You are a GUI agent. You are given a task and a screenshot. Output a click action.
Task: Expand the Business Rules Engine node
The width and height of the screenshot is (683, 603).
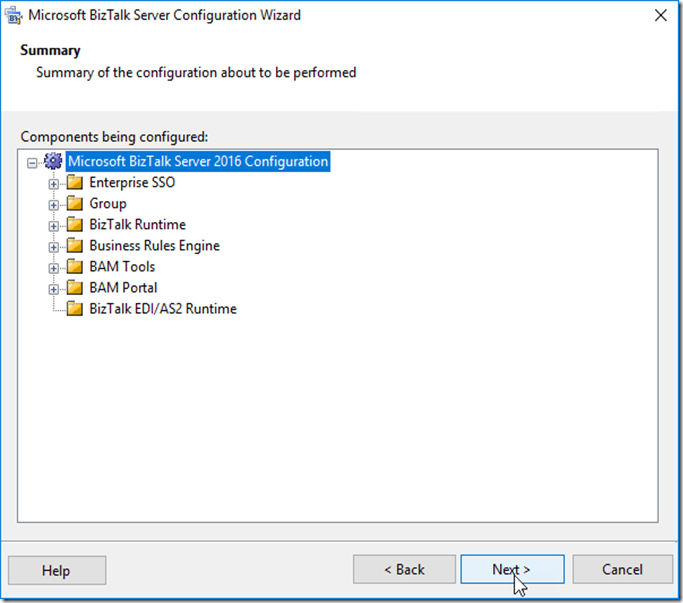click(53, 247)
